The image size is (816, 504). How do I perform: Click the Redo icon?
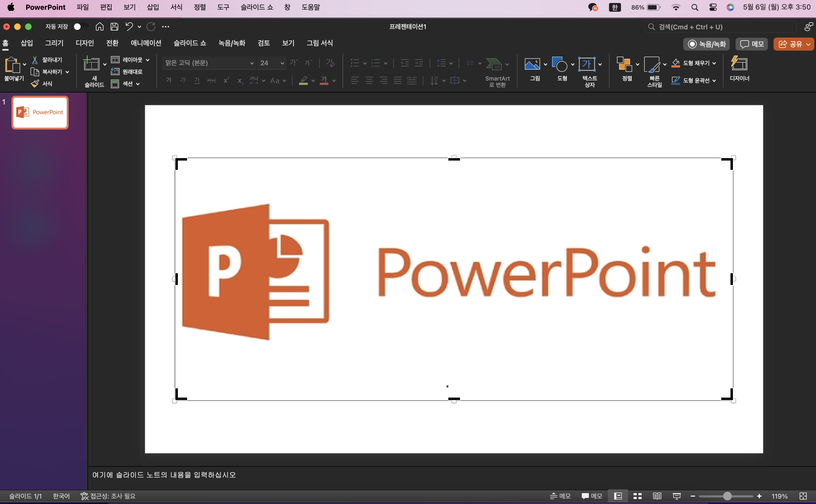(x=151, y=27)
